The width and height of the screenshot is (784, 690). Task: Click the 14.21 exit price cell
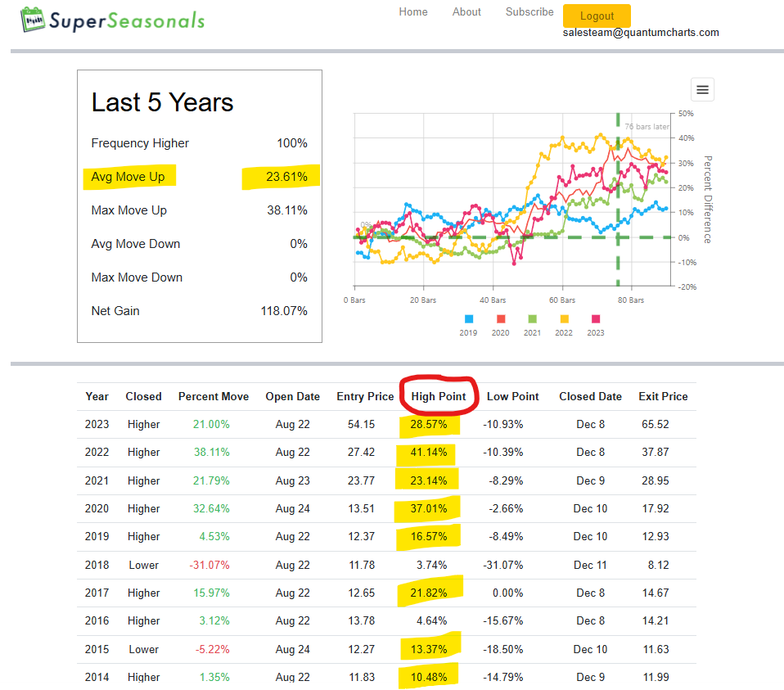[656, 621]
